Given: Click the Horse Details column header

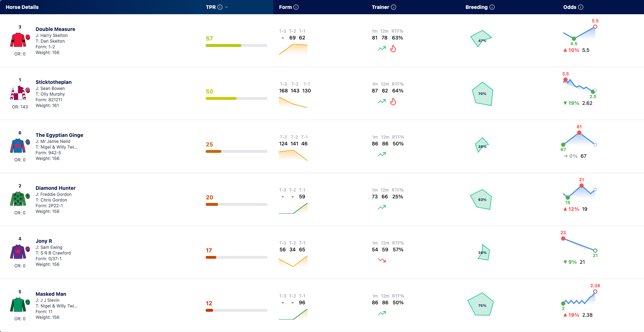Looking at the screenshot, I should tap(22, 7).
